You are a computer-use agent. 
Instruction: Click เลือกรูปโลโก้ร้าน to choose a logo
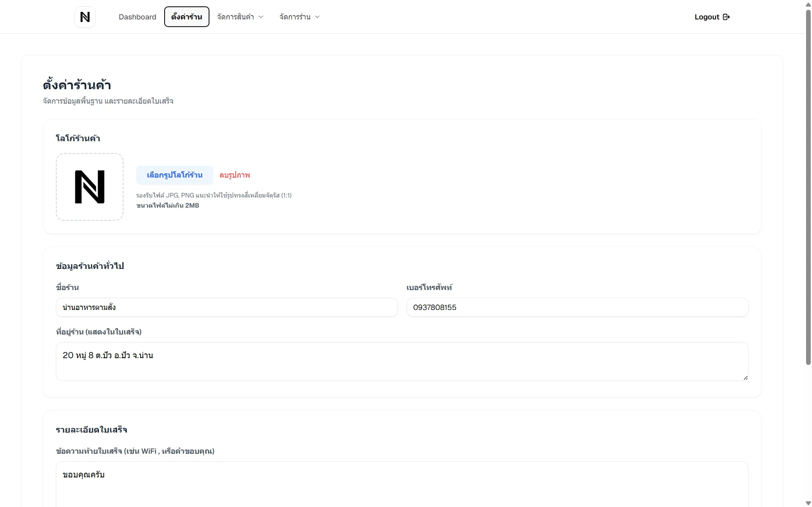click(x=175, y=175)
